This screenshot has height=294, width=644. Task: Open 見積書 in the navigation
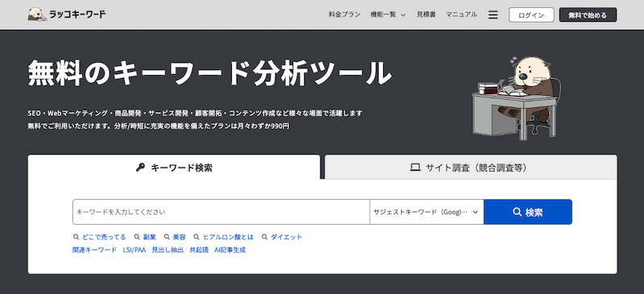pyautogui.click(x=426, y=14)
